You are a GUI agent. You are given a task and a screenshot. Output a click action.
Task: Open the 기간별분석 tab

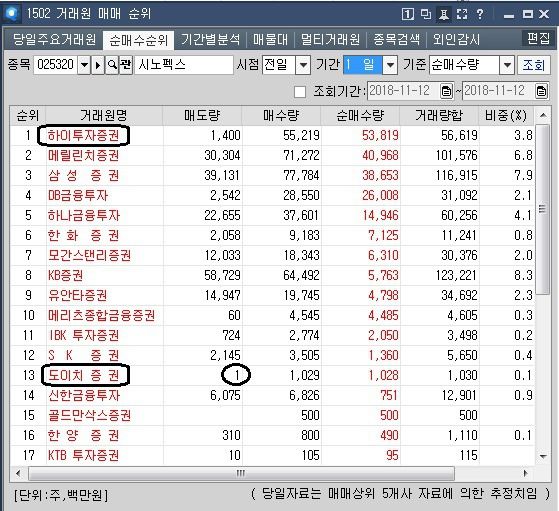coord(210,39)
